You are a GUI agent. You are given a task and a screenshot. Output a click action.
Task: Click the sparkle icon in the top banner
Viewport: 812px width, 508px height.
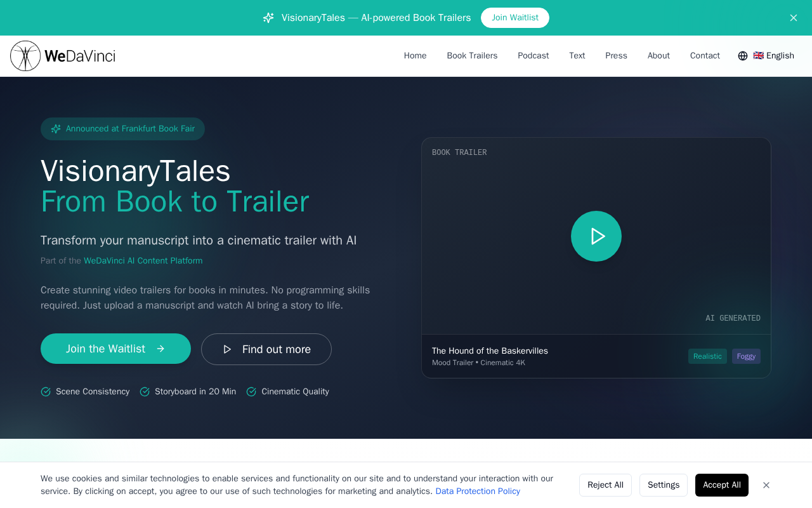tap(268, 18)
